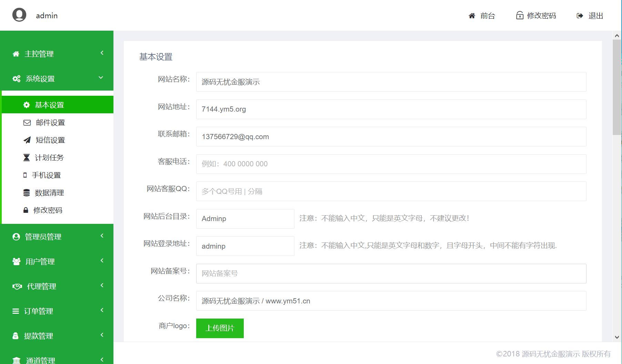Click the 短信设置 paper plane icon

click(x=26, y=140)
